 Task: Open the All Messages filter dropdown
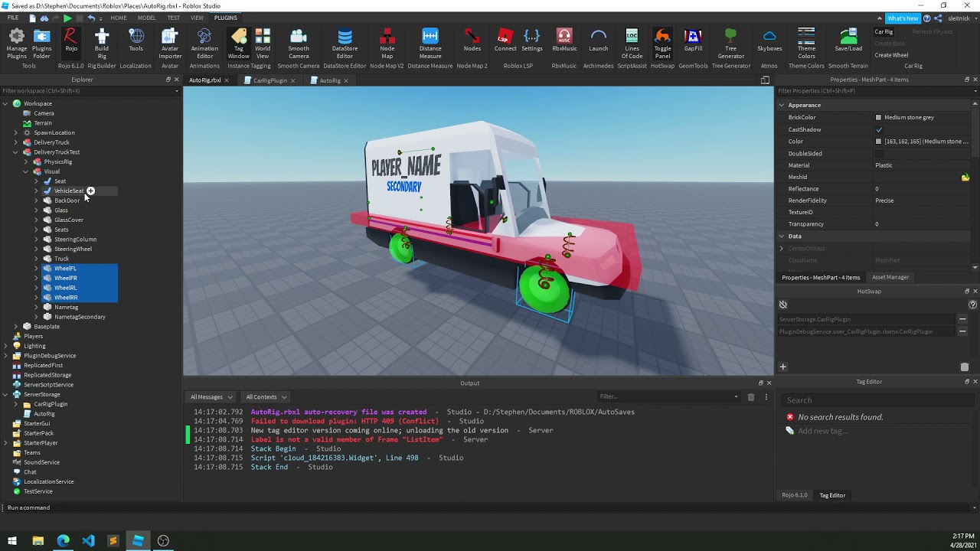211,396
